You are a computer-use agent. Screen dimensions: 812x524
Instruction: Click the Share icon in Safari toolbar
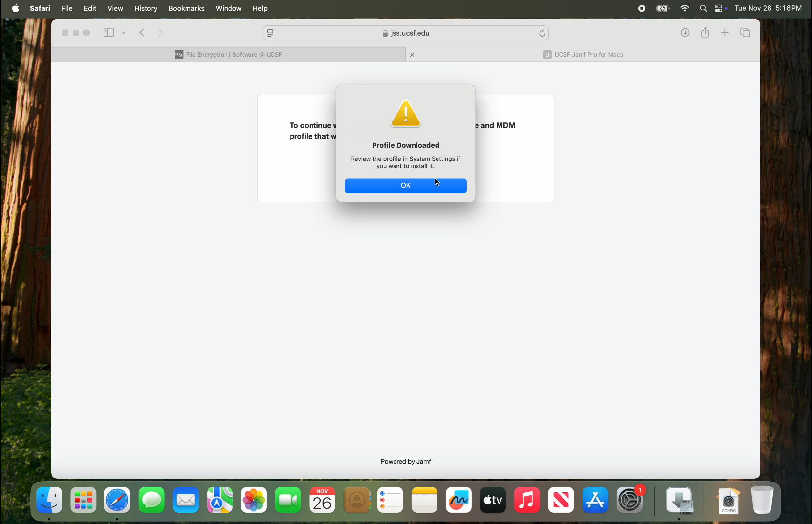pyautogui.click(x=705, y=33)
